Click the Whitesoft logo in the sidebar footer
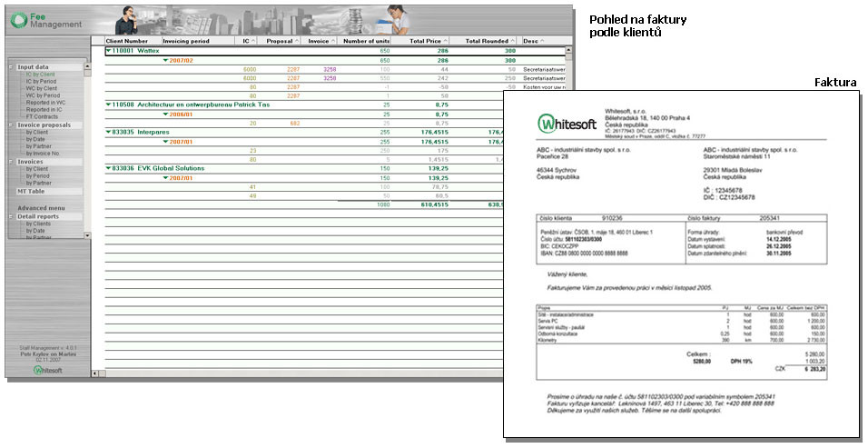 (46, 370)
